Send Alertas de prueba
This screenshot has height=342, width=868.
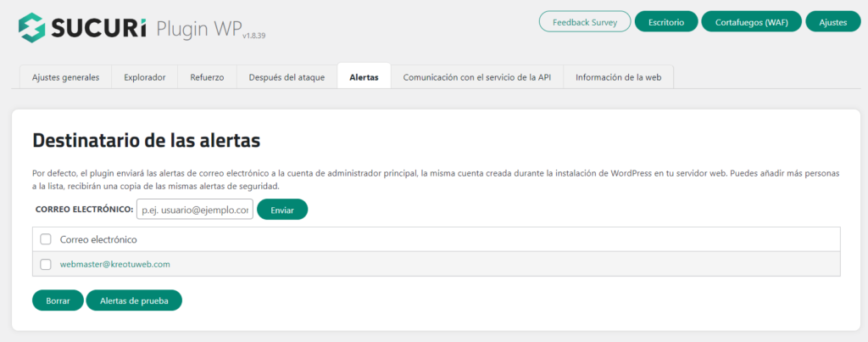(134, 300)
